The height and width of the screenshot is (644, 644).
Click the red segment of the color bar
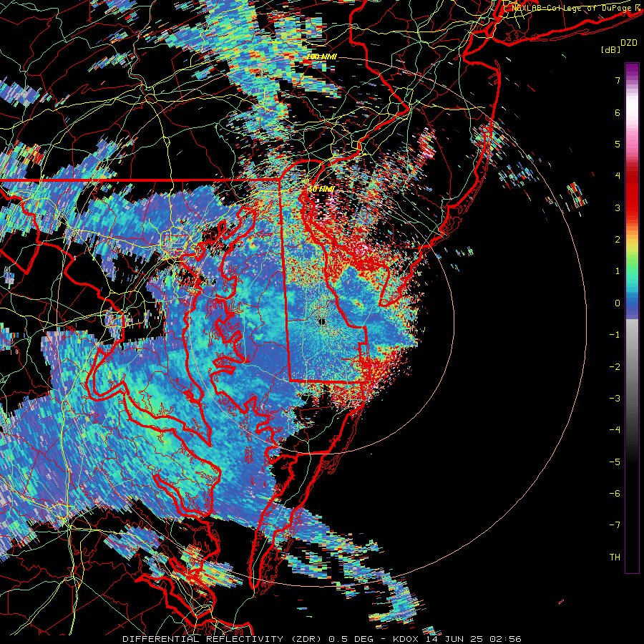click(632, 193)
